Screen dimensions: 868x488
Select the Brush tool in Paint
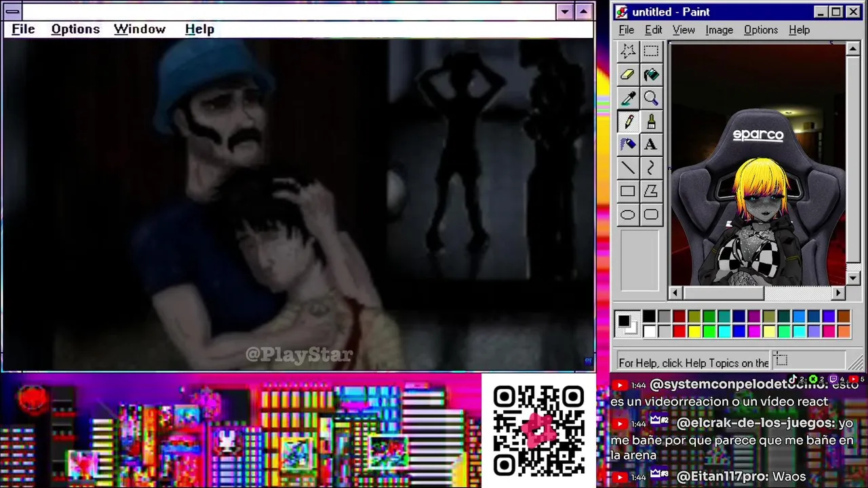coord(651,121)
